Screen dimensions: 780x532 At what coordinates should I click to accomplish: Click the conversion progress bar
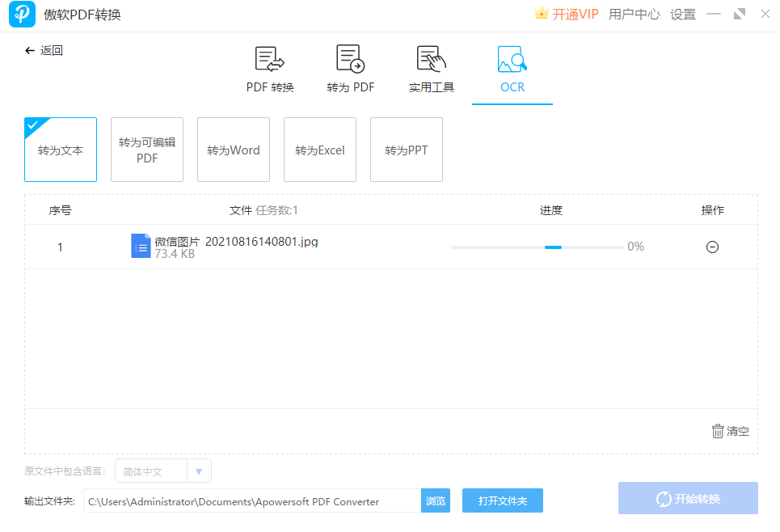[538, 247]
